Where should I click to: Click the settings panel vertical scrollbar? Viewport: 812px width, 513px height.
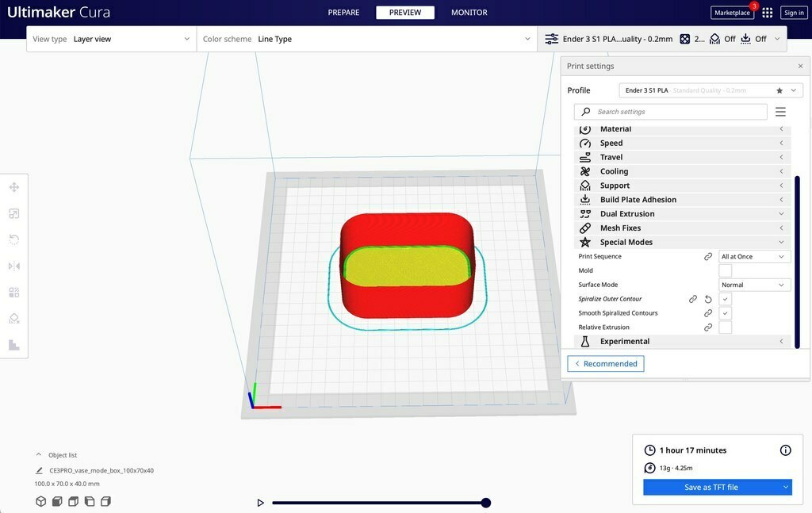click(x=797, y=262)
